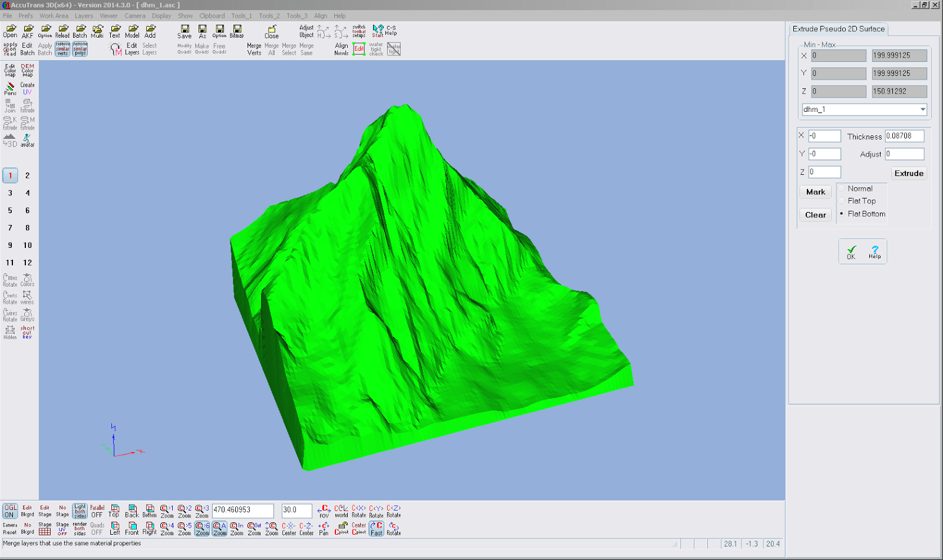Viewport: 943px width, 560px height.
Task: Click the Adjust Object toolbar icon
Action: pyautogui.click(x=306, y=31)
